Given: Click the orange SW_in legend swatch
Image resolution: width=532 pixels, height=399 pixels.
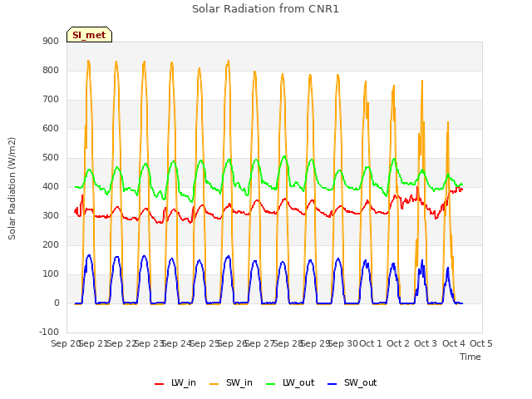Looking at the screenshot, I should tap(214, 384).
